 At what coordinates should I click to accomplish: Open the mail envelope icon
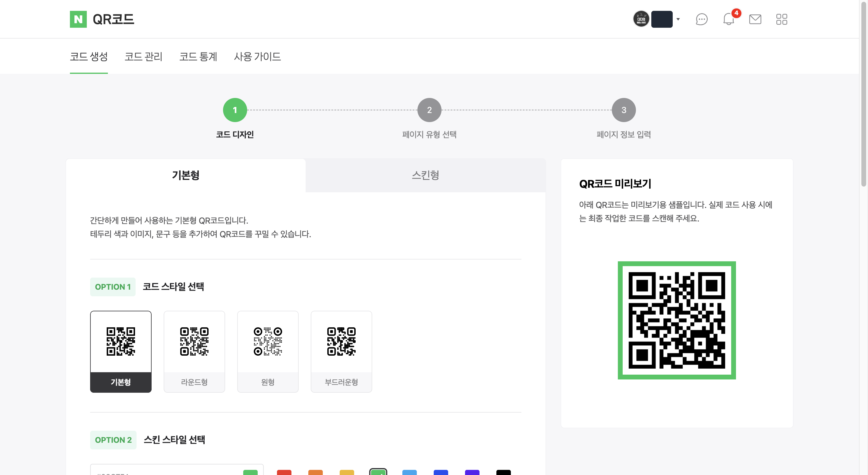(755, 19)
